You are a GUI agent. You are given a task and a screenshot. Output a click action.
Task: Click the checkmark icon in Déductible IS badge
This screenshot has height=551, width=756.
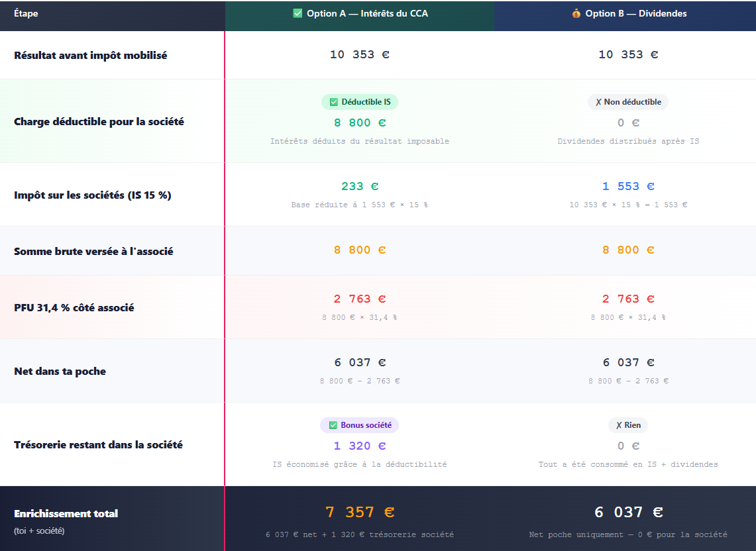(334, 102)
